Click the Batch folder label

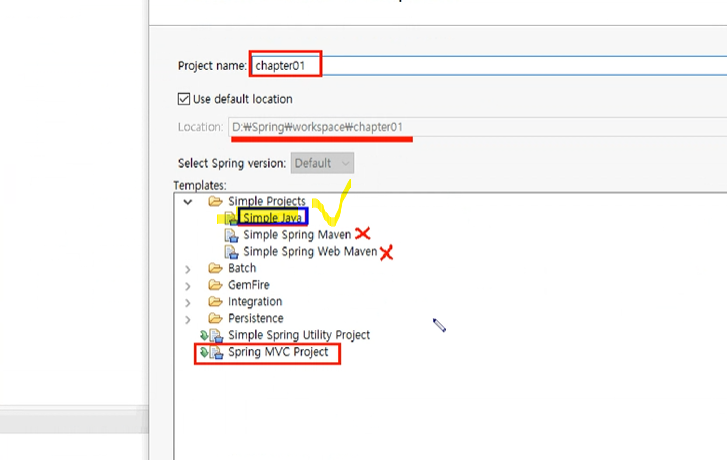click(242, 268)
